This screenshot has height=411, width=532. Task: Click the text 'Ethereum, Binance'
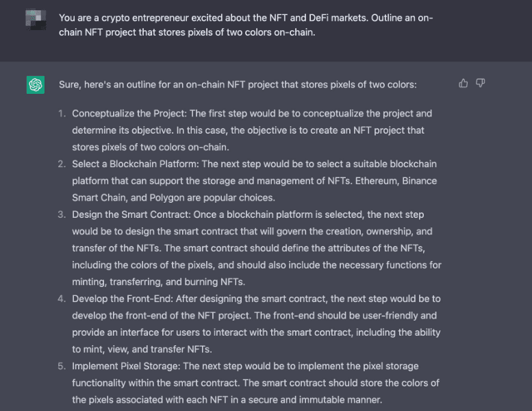click(396, 181)
